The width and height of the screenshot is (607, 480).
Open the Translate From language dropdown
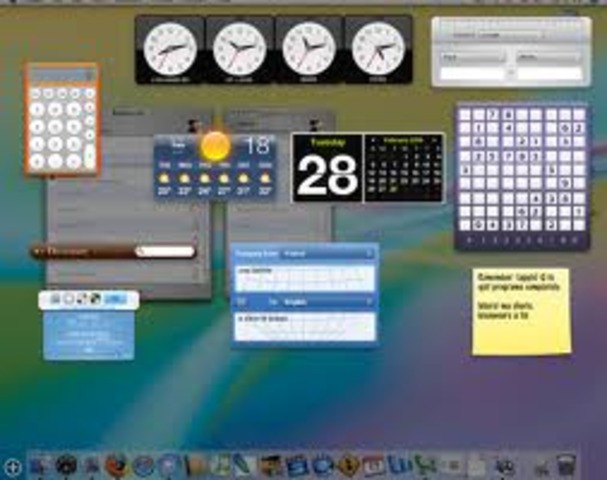click(328, 254)
